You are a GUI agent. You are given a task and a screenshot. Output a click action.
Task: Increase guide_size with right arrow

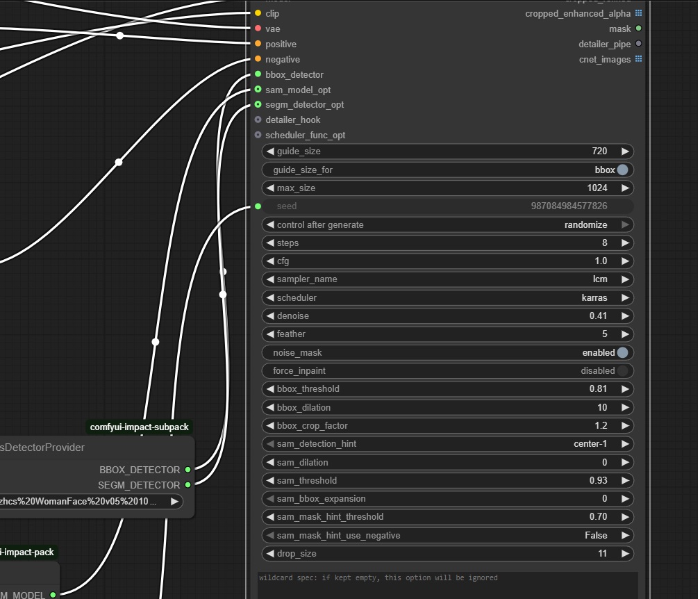(625, 151)
